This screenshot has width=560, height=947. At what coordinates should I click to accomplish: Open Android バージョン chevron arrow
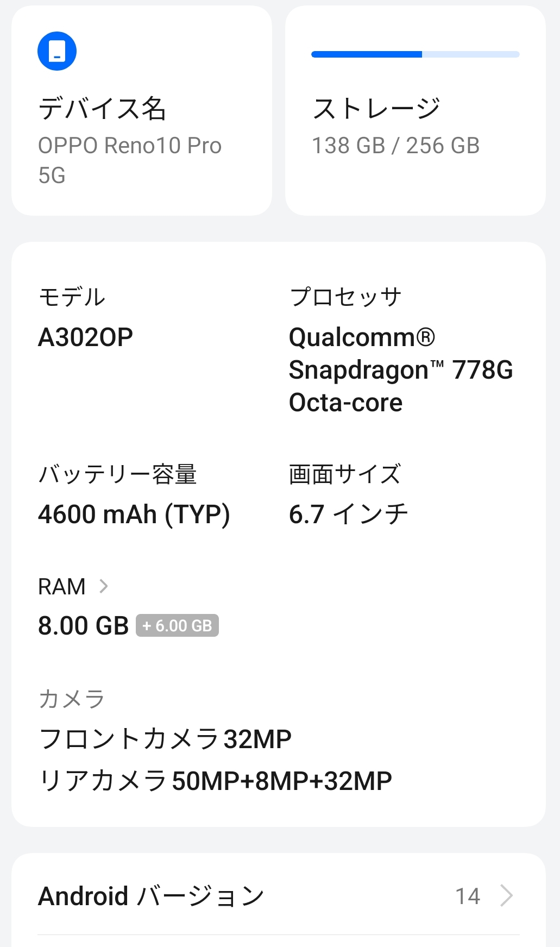click(x=506, y=896)
